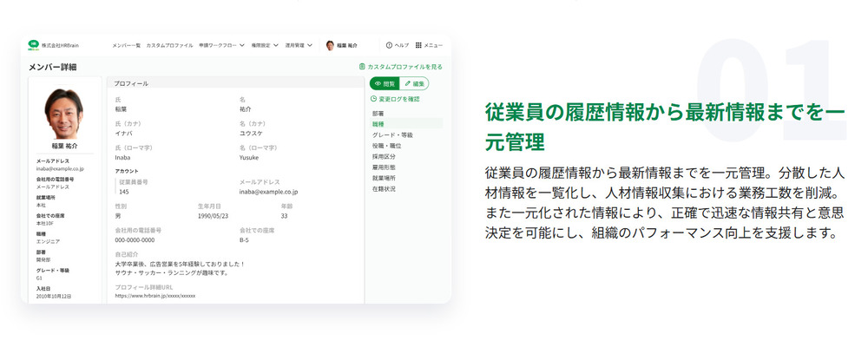This screenshot has height=347, width=868.
Task: Click the hire date 2010年10月12日
Action: pyautogui.click(x=53, y=296)
